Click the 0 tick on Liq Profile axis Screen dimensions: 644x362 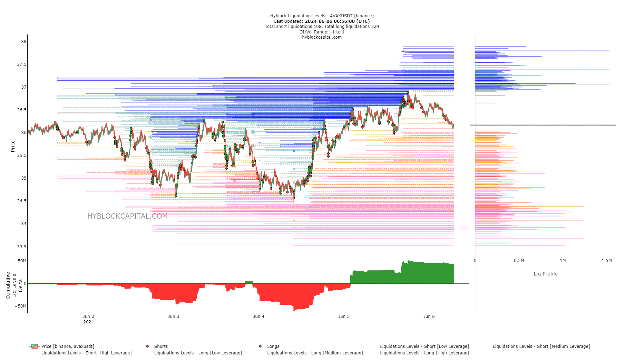pyautogui.click(x=475, y=260)
